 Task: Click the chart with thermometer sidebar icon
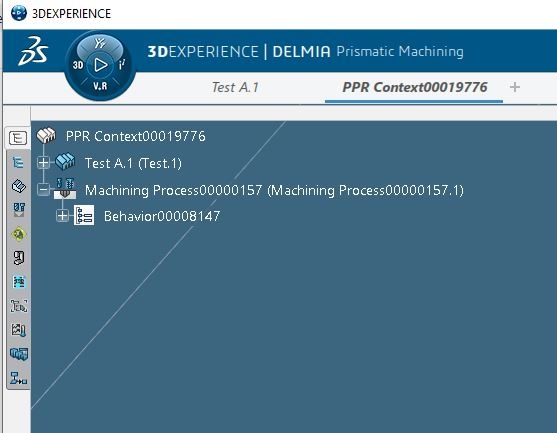pyautogui.click(x=18, y=330)
